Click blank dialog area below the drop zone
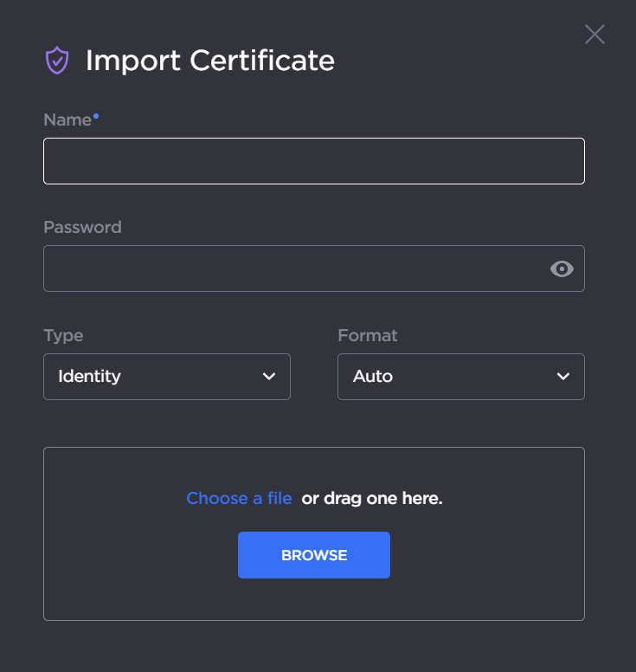 point(313,646)
